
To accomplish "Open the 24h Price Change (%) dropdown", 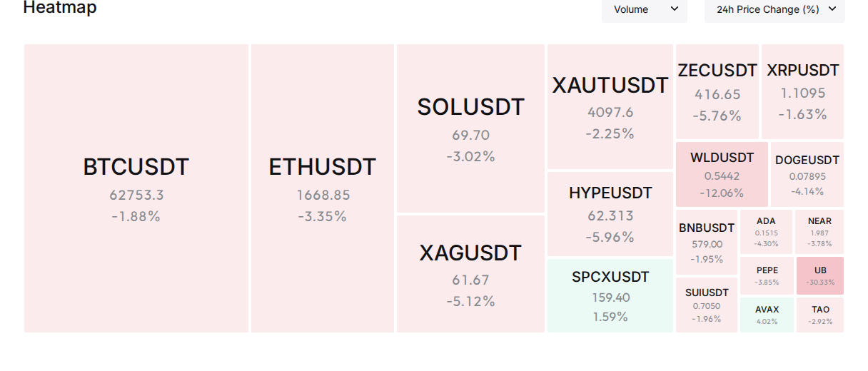I will (774, 9).
